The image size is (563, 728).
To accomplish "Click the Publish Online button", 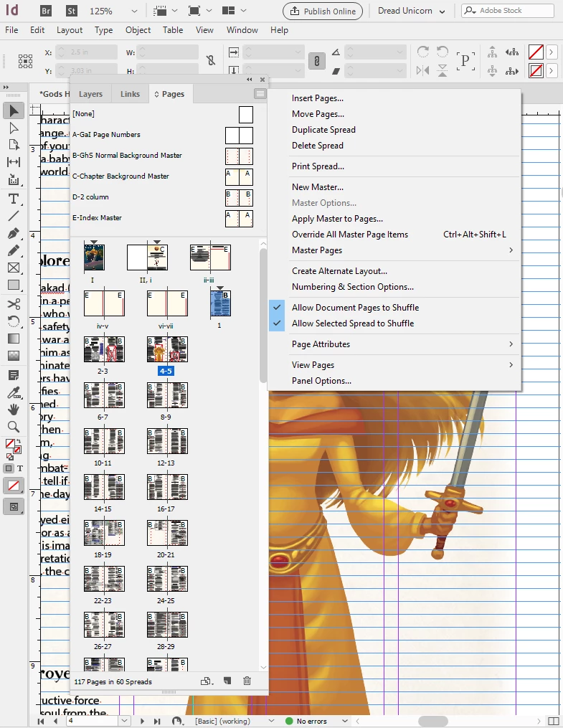I will (323, 11).
